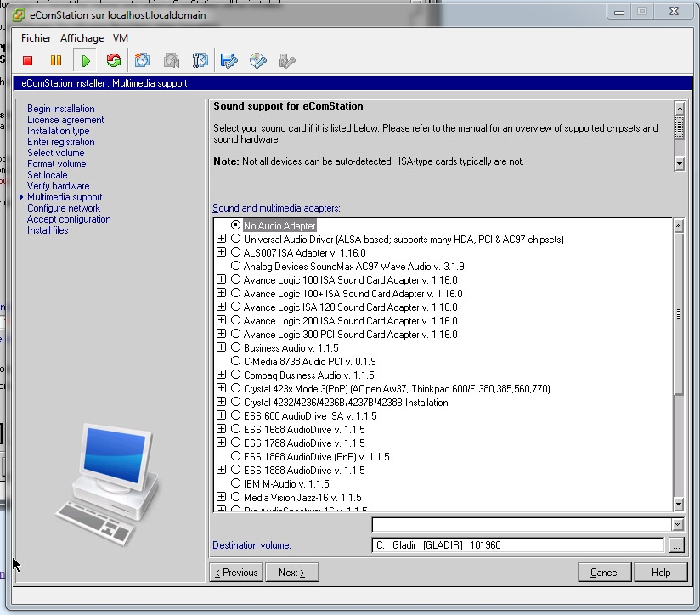
Task: Expand the ALS007 ISA Adapter tree node
Action: tap(222, 252)
